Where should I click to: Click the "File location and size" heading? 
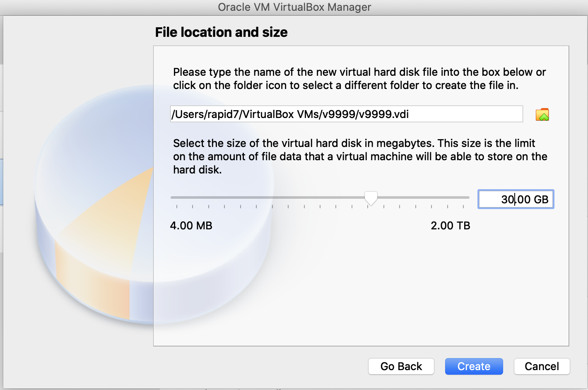pyautogui.click(x=221, y=32)
